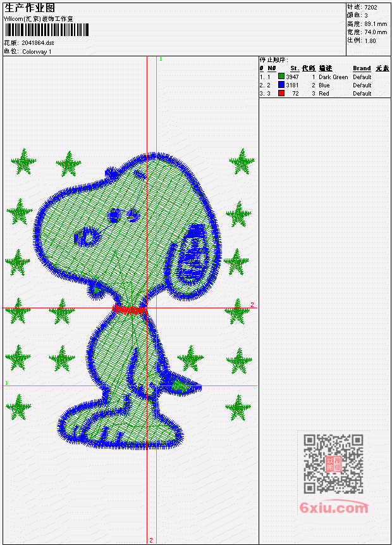Image resolution: width=392 pixels, height=545 pixels.
Task: Click the Red color swatch in row 3
Action: tap(281, 93)
